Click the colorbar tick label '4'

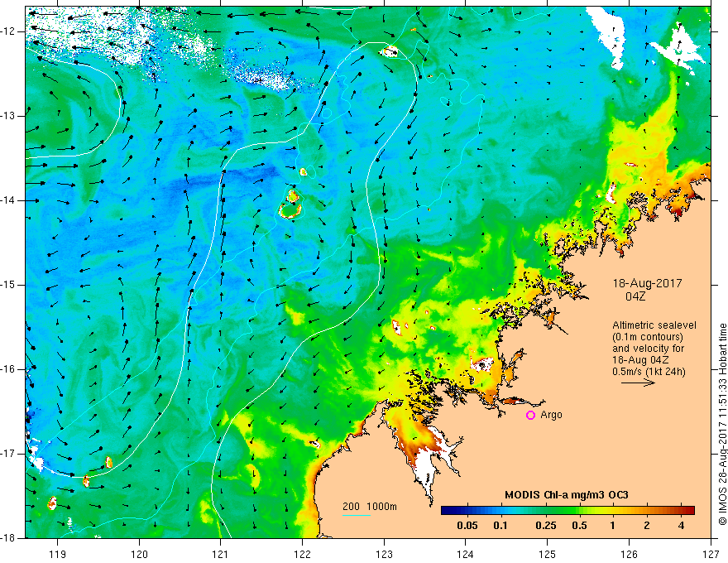coord(681,526)
